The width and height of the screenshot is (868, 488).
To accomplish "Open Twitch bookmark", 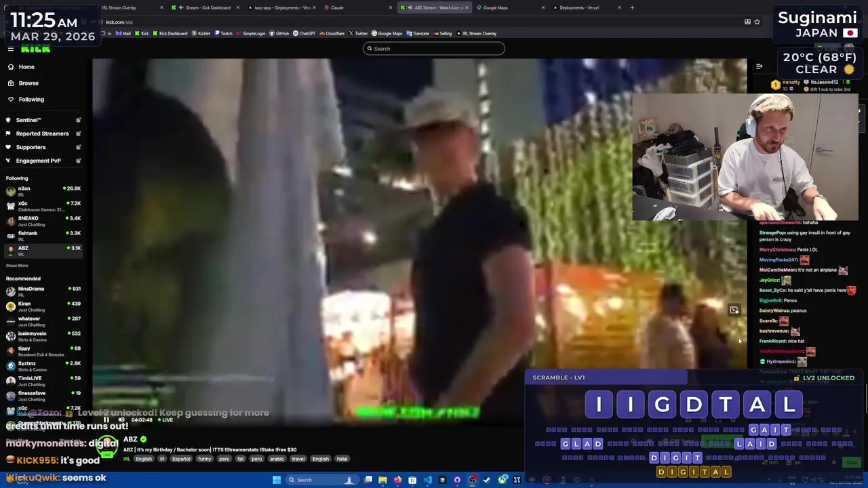I will pos(224,33).
